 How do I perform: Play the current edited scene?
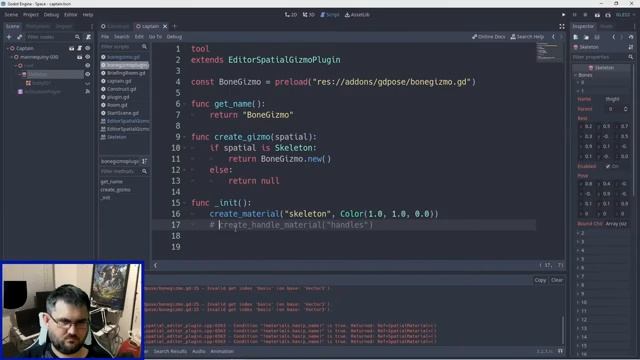click(597, 15)
